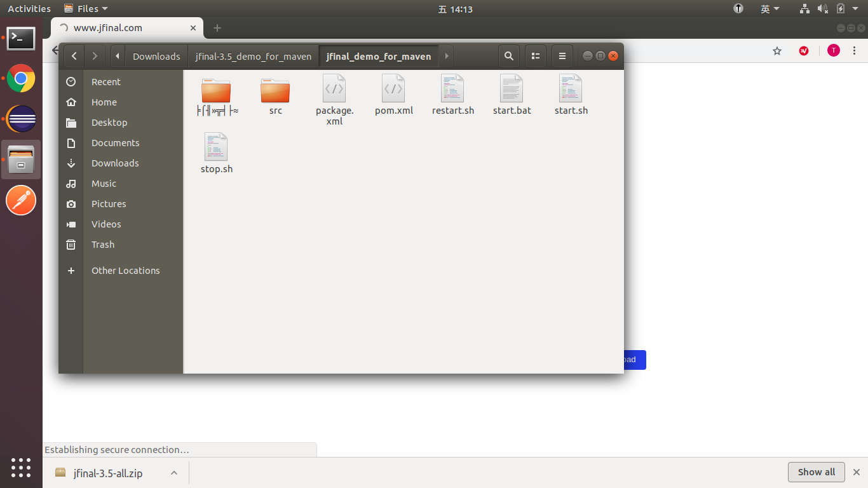Select the pom.xml file
This screenshot has width=868, height=488.
point(393,95)
